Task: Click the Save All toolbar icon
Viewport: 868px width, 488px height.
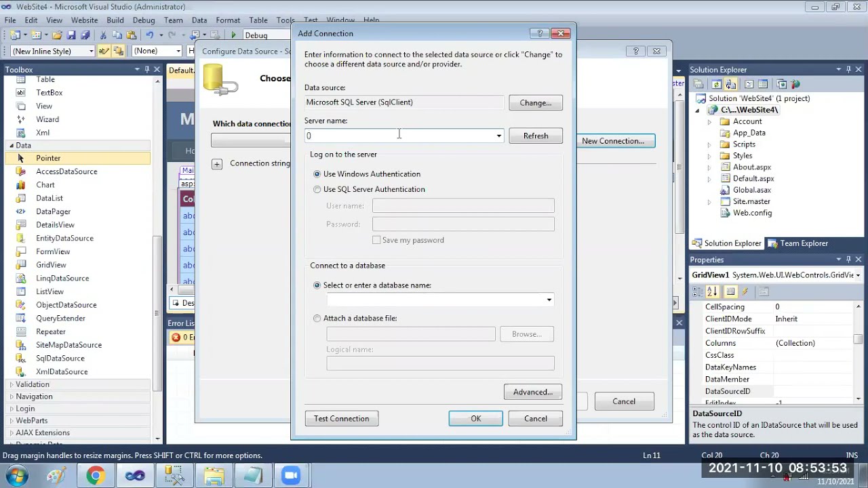Action: coord(85,35)
